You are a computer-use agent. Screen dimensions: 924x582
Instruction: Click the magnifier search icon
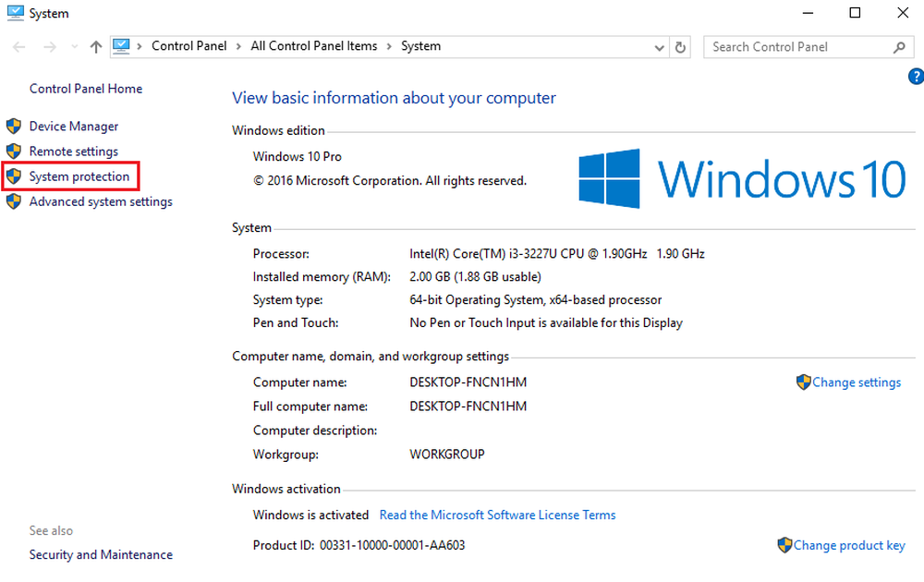[x=899, y=47]
